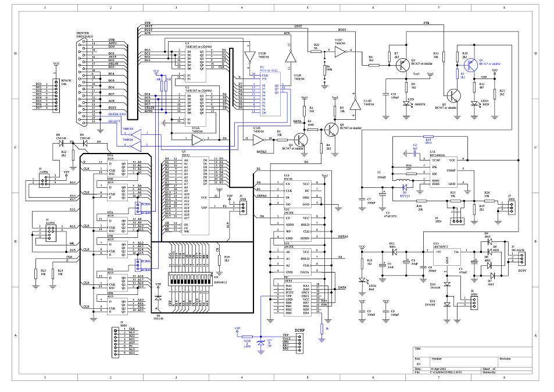The width and height of the screenshot is (554, 392).
Task: Select the Q3 BC327 transistor symbol
Action: [x=402, y=65]
